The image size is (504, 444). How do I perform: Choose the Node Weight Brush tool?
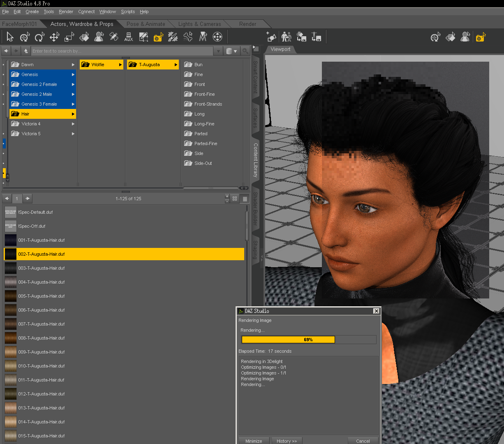(x=173, y=37)
